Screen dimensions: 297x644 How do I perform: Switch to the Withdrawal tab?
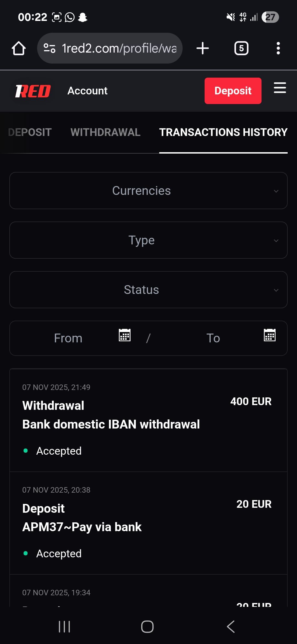coord(105,132)
